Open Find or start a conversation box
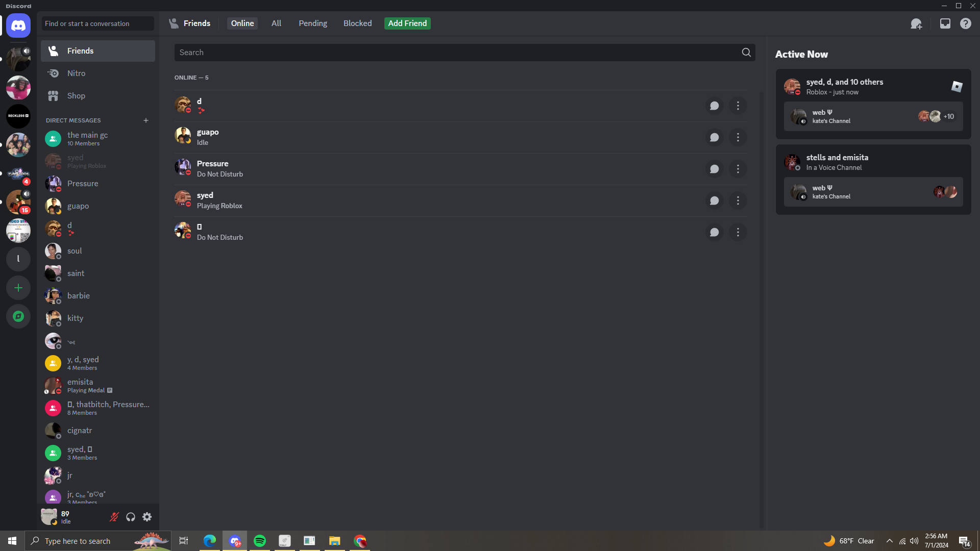Image resolution: width=980 pixels, height=551 pixels. [98, 23]
